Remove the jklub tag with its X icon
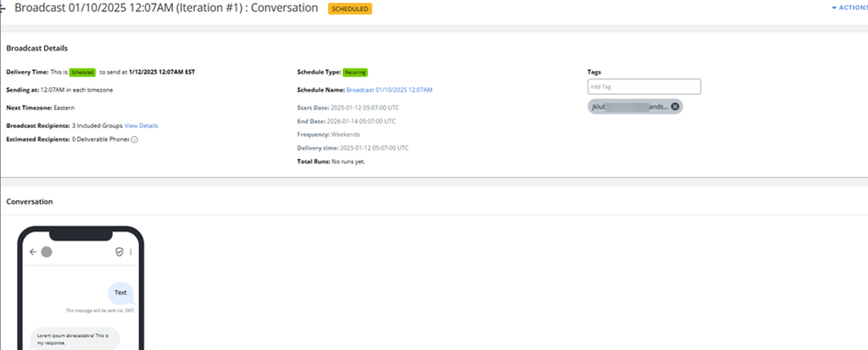Screen dimensions: 868x350 click(675, 107)
